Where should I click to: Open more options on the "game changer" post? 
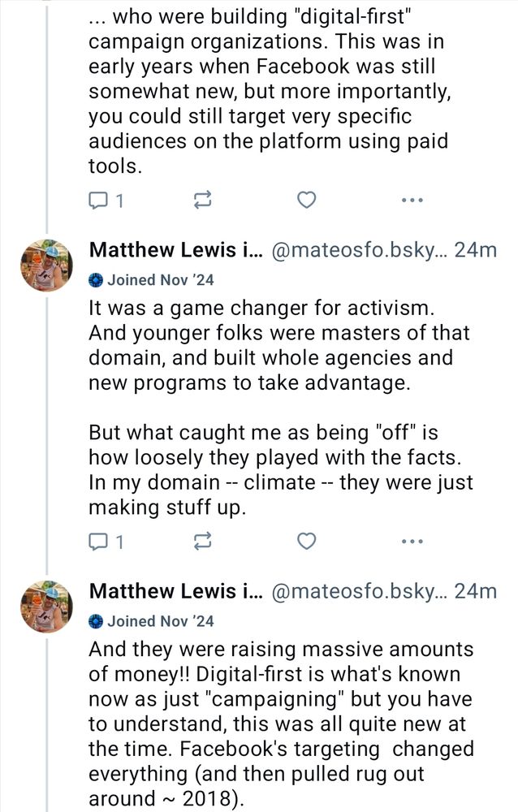coord(412,541)
